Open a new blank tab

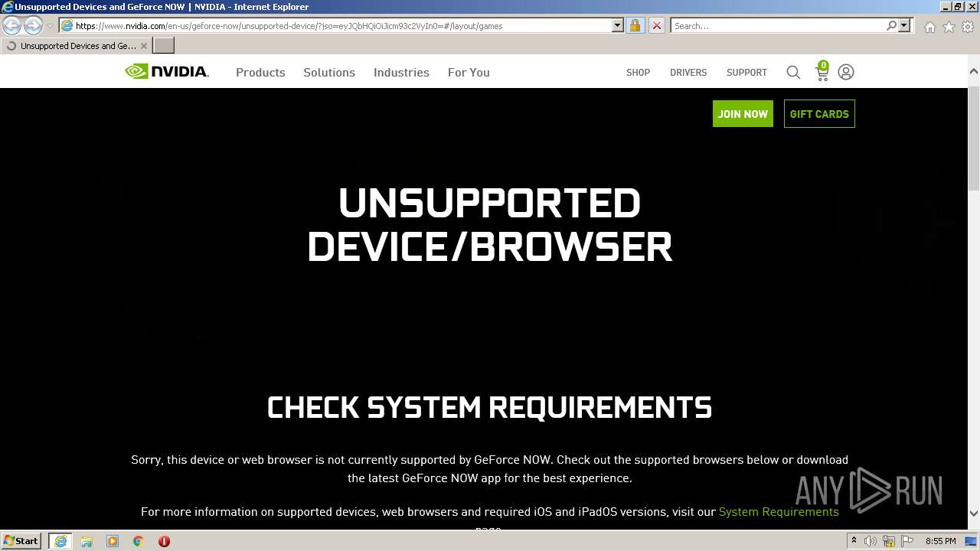click(164, 45)
